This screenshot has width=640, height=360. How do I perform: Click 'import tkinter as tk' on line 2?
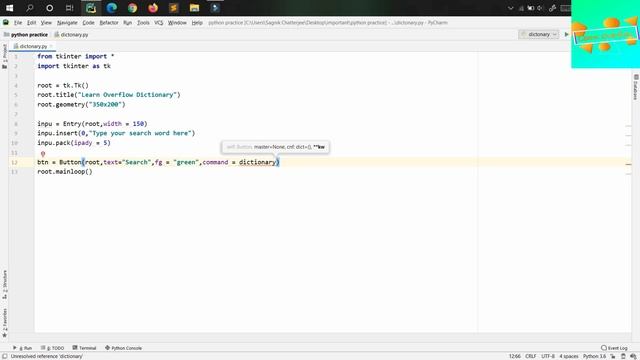(x=74, y=66)
